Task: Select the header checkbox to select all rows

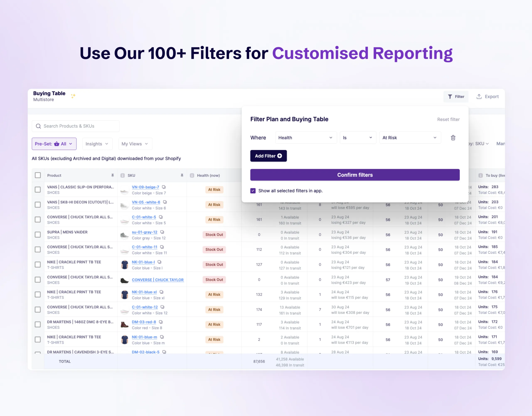Action: [x=38, y=175]
